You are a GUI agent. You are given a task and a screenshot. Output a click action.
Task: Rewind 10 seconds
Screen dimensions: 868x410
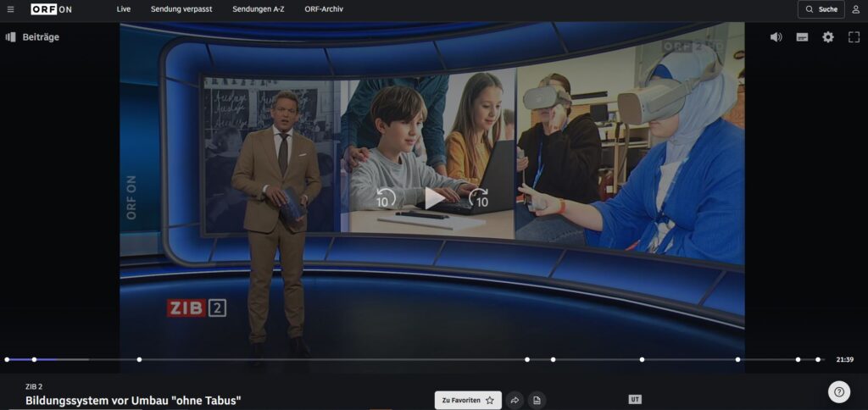coord(384,199)
